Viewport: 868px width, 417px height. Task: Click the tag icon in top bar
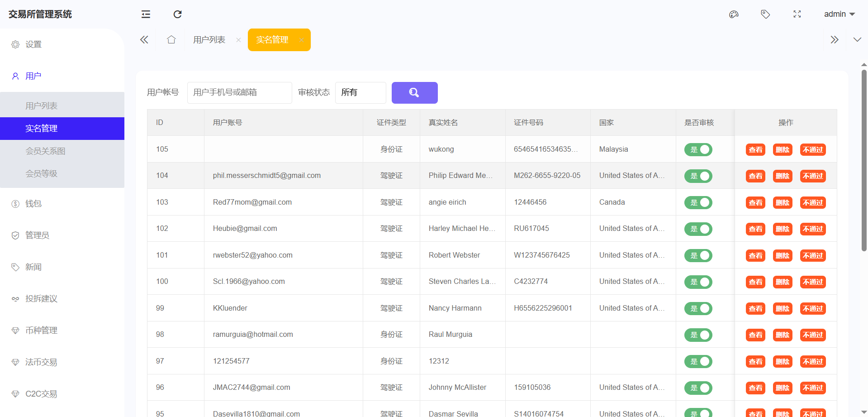pyautogui.click(x=765, y=14)
